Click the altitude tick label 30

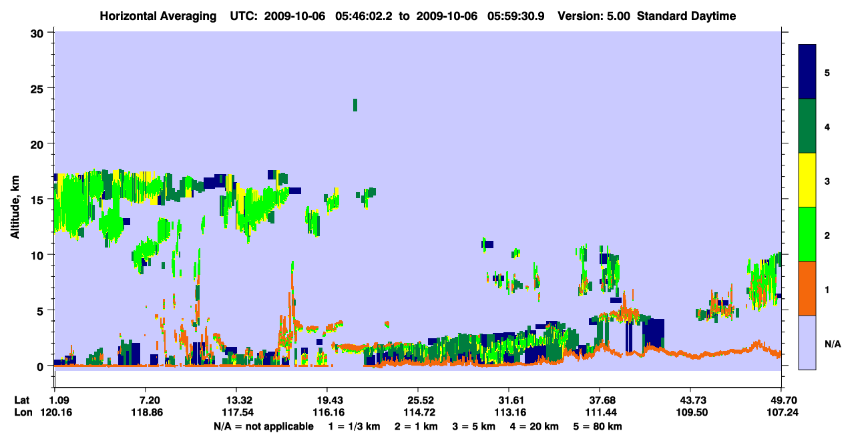tap(38, 33)
